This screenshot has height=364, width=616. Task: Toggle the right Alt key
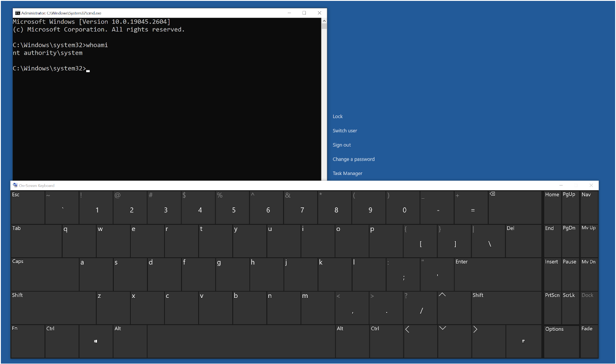pos(352,341)
